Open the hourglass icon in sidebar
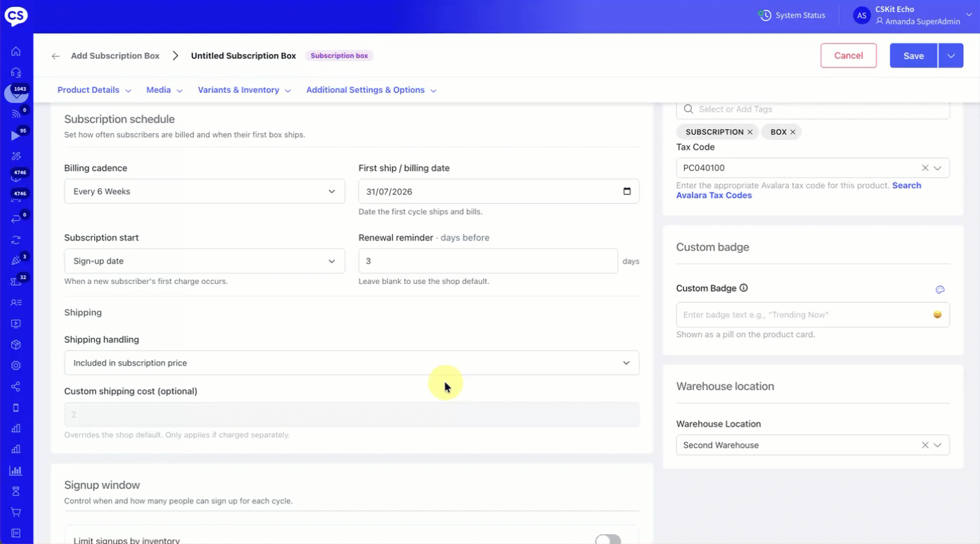This screenshot has width=980, height=544. coord(15,491)
